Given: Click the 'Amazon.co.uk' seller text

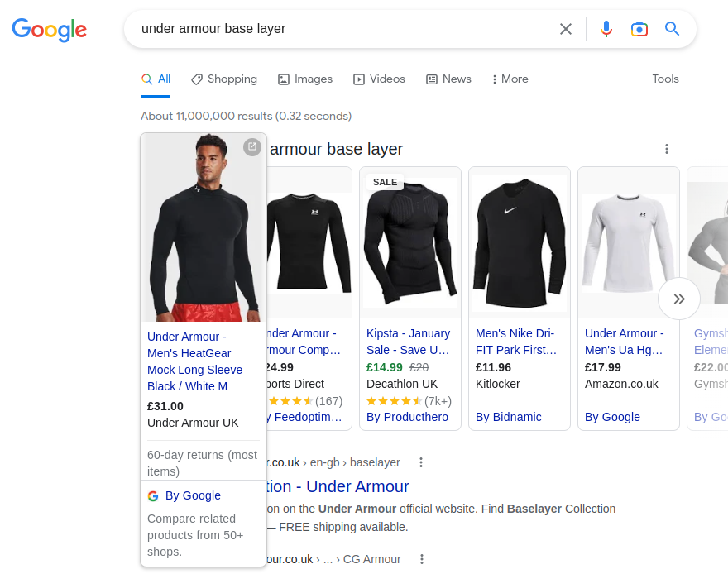Looking at the screenshot, I should tap(621, 385).
